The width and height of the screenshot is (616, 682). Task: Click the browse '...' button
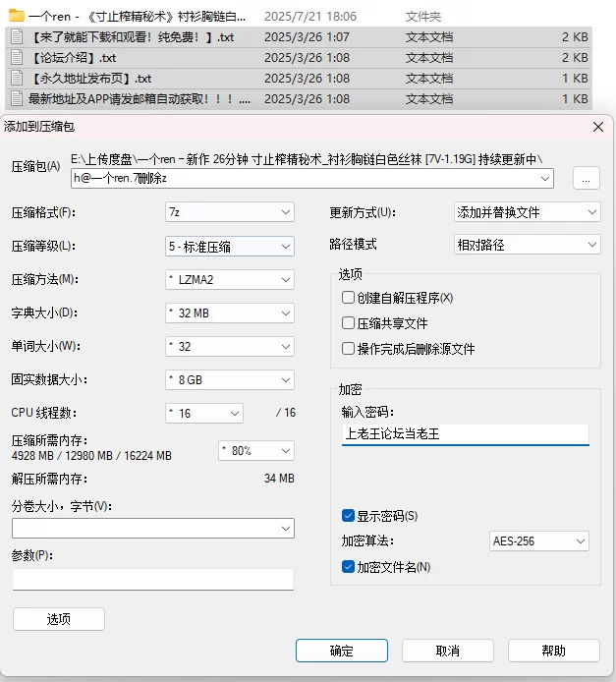[x=586, y=178]
